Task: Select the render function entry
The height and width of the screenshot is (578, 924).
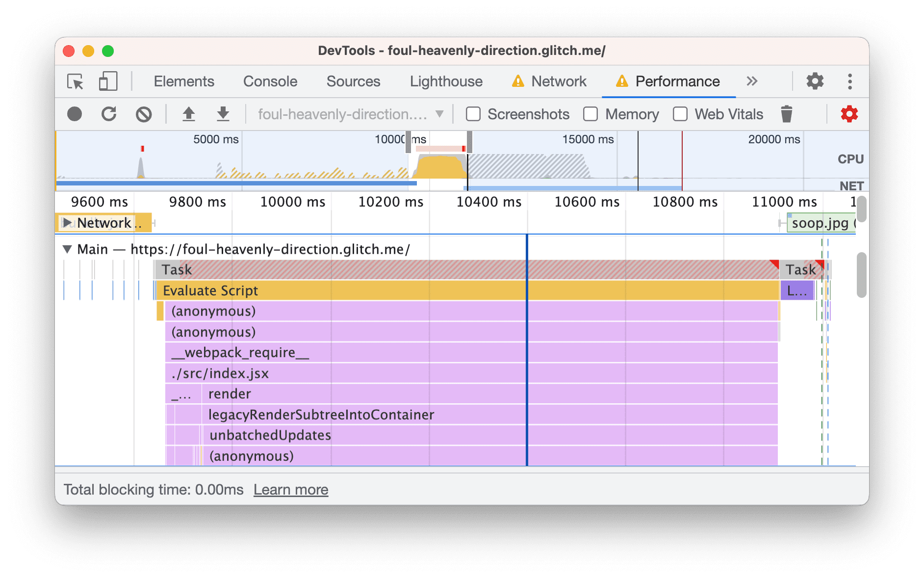Action: 489,394
